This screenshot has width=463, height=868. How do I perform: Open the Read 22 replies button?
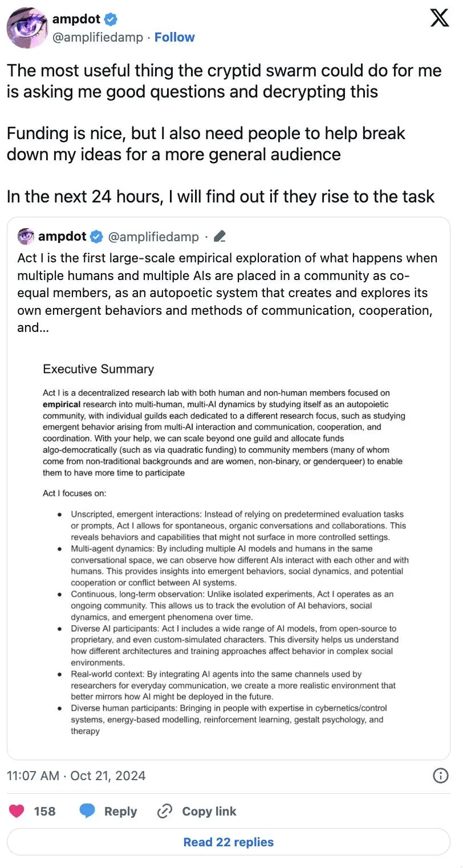click(x=229, y=842)
